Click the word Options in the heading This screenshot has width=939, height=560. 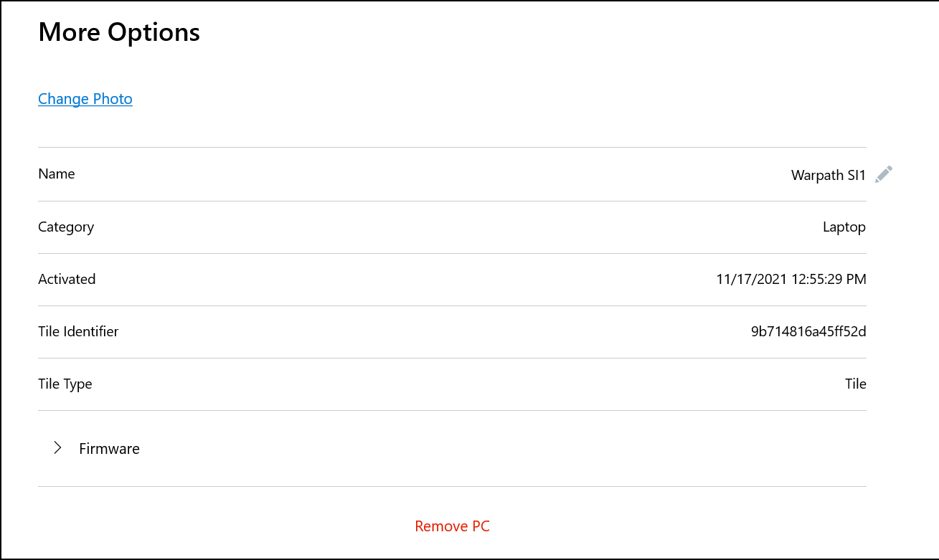[154, 32]
